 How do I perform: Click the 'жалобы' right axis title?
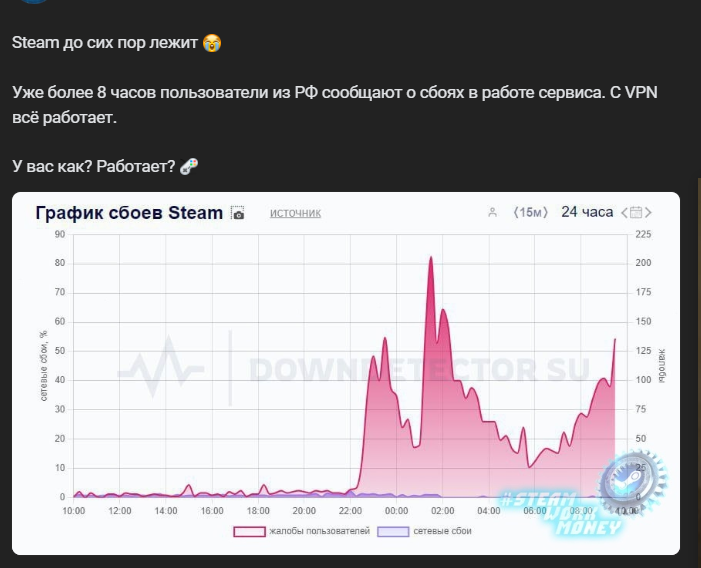point(661,366)
